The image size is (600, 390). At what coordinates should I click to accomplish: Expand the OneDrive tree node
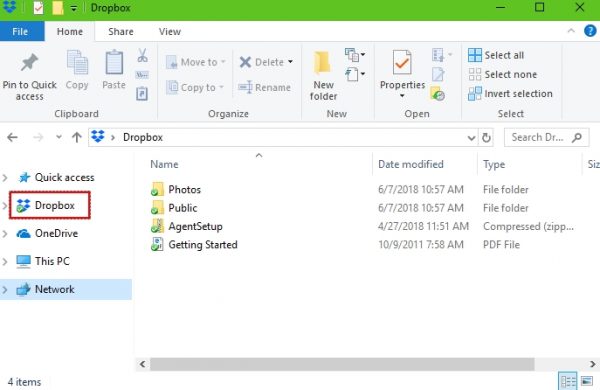[x=5, y=233]
